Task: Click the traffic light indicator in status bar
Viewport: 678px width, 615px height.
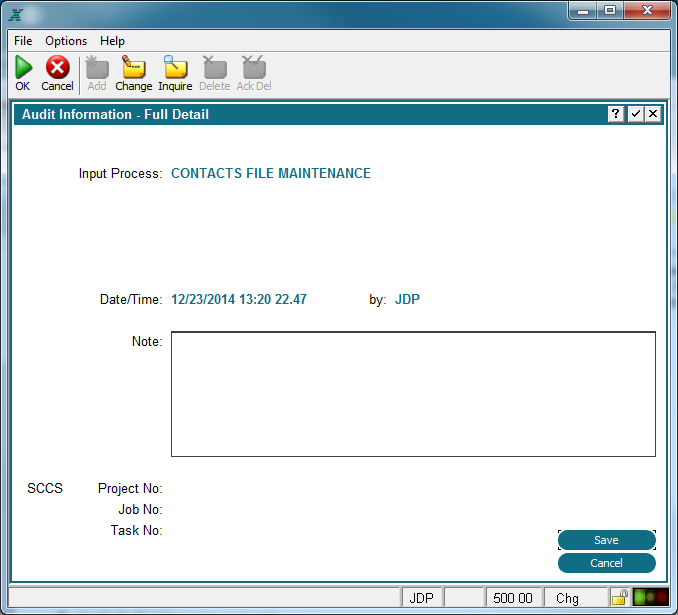Action: click(x=650, y=597)
